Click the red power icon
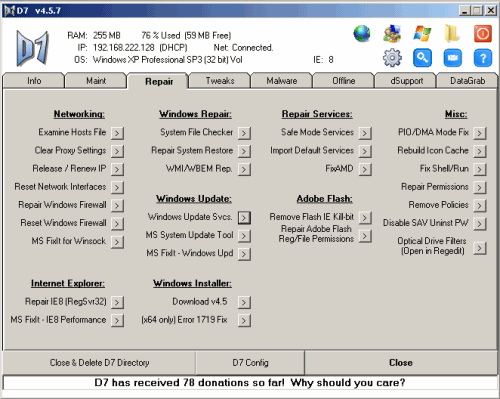This screenshot has height=399, width=500. [x=483, y=34]
